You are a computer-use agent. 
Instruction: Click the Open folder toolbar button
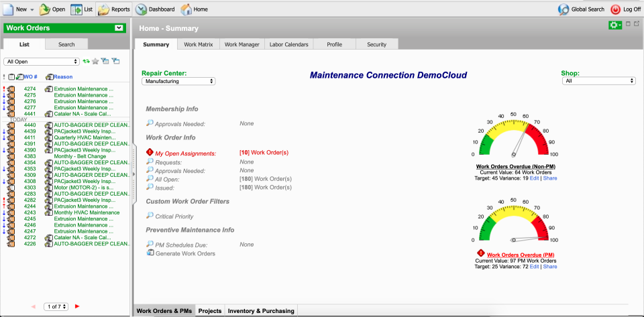pos(52,9)
